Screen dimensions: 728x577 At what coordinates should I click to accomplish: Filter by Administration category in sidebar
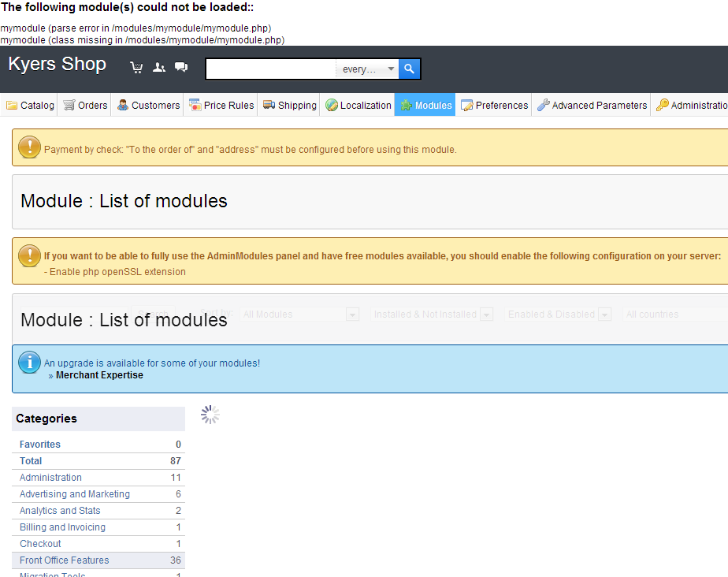coord(50,478)
